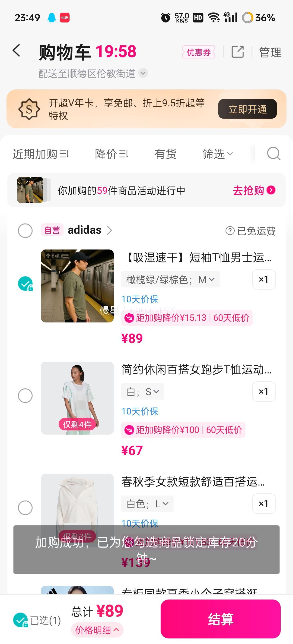Tap the 去抢购 arrow icon
This screenshot has width=293, height=644.
tap(271, 190)
